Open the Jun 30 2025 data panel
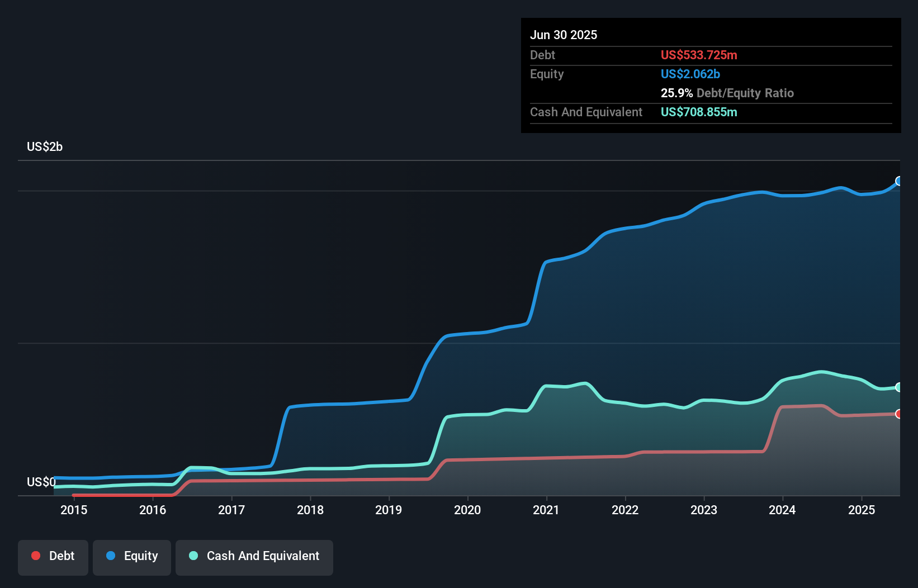Image resolution: width=918 pixels, height=588 pixels. click(x=564, y=35)
